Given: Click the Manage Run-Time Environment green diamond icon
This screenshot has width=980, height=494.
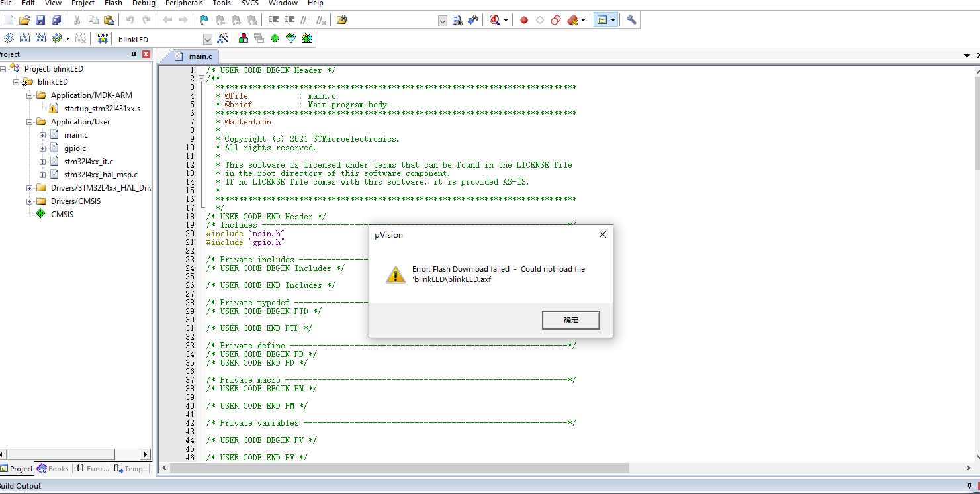Looking at the screenshot, I should 275,39.
